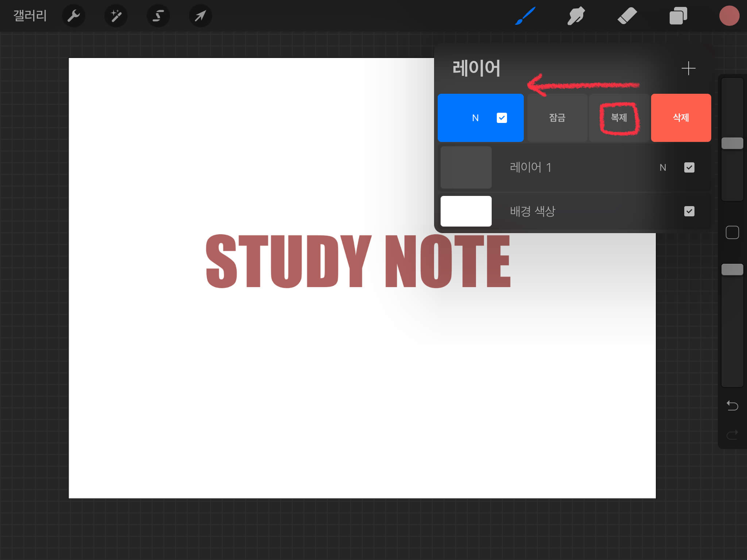Viewport: 747px width, 560px height.
Task: Toggle 배경 색상 layer visibility checkbox
Action: click(x=689, y=211)
